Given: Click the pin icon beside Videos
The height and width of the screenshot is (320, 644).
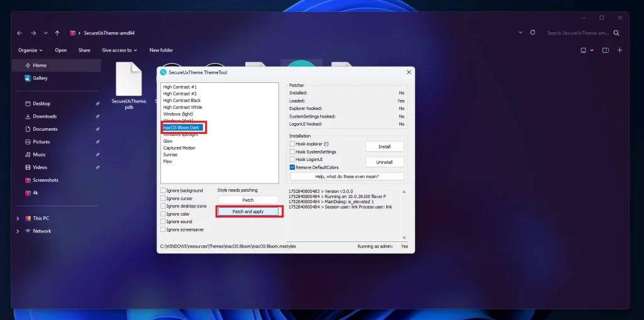Looking at the screenshot, I should click(x=97, y=168).
